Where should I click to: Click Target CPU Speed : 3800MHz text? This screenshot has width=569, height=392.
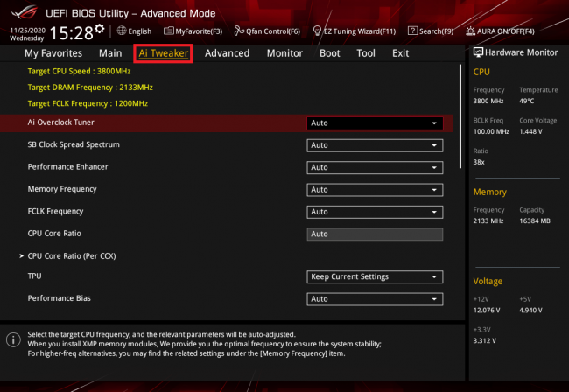[x=79, y=71]
